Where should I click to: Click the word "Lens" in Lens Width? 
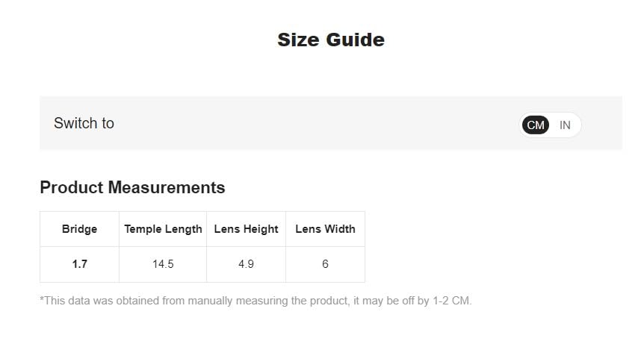tap(307, 229)
